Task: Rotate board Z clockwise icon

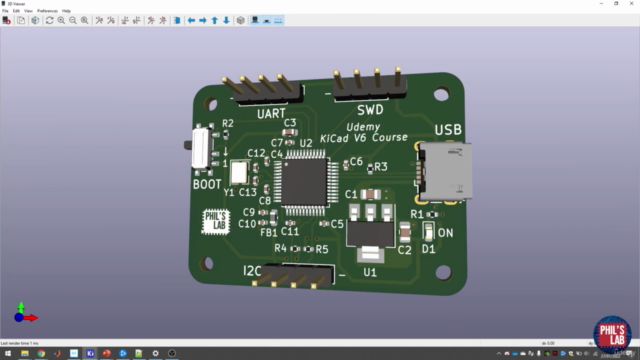Action: [x=151, y=20]
